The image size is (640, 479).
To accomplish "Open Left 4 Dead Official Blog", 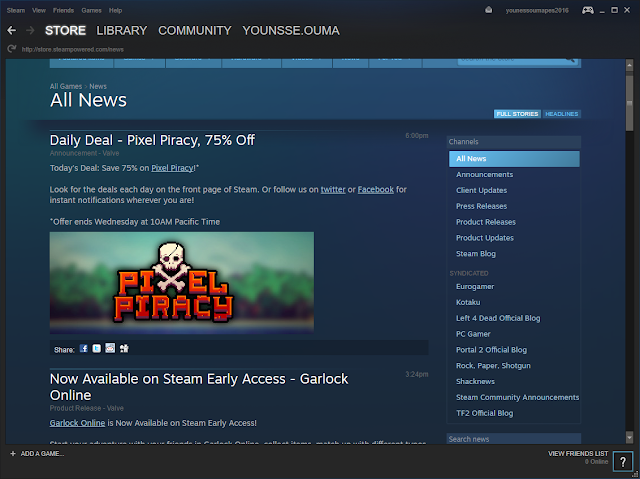I will (x=498, y=318).
